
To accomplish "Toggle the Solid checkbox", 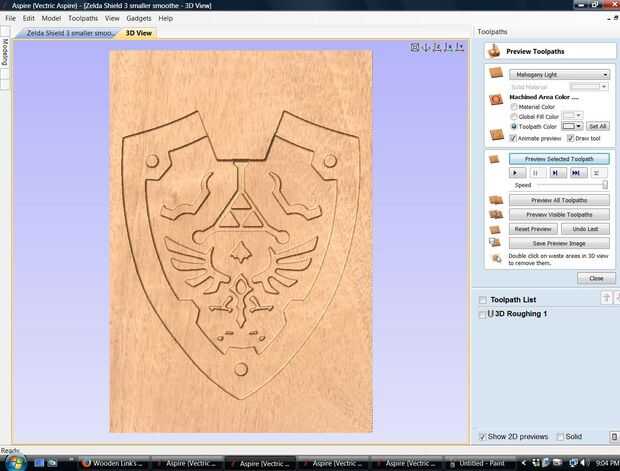I will point(560,437).
